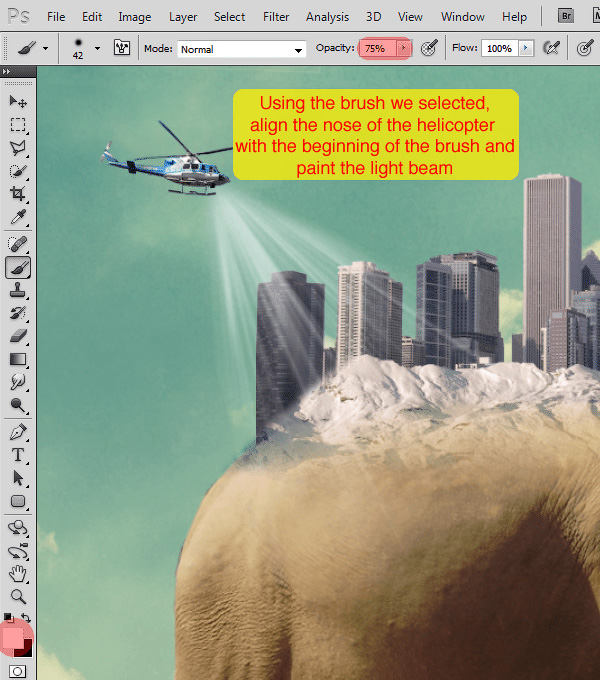This screenshot has width=600, height=680.
Task: Open the File menu
Action: click(x=56, y=17)
